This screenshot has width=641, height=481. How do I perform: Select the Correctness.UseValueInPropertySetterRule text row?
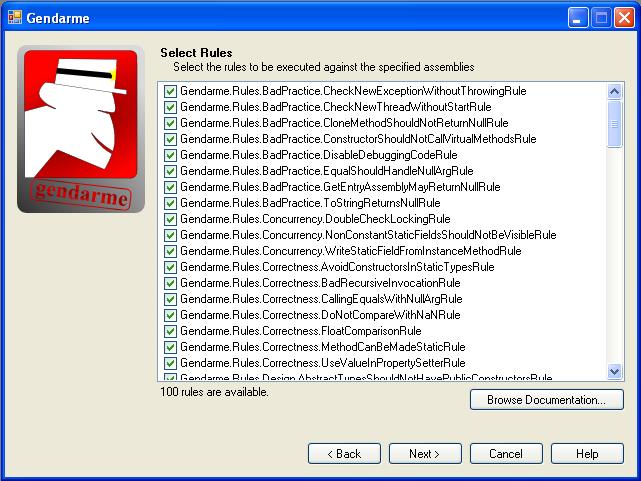pyautogui.click(x=323, y=363)
